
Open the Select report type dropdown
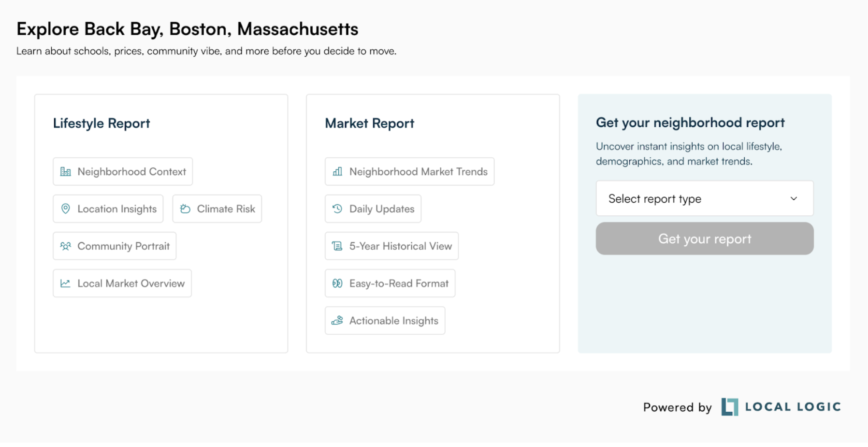[704, 199]
